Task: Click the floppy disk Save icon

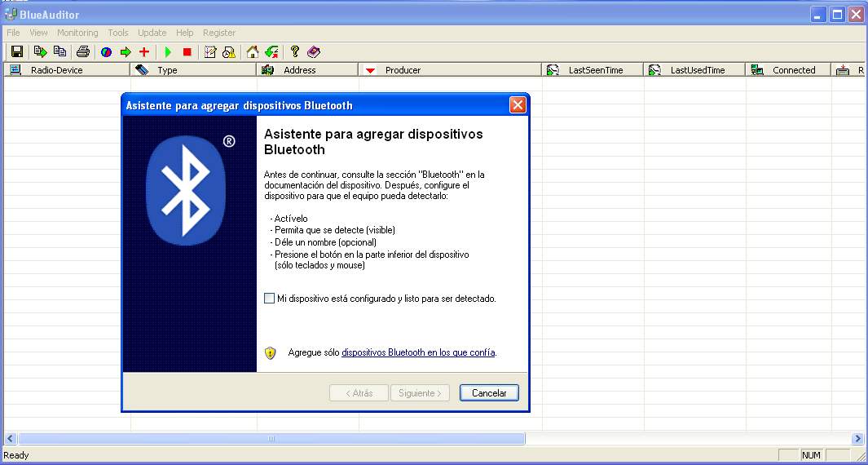Action: (17, 52)
